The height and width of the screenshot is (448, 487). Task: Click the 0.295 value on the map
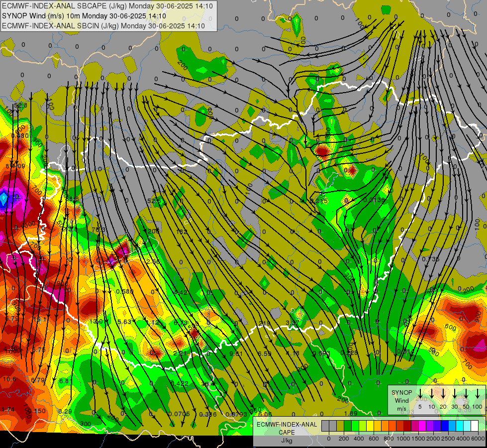click(x=319, y=201)
